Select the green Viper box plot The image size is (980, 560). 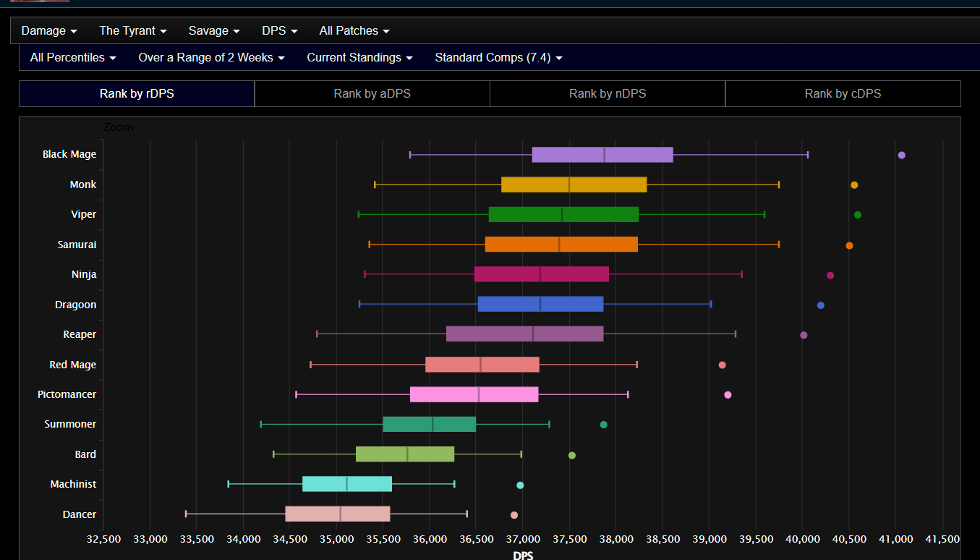(563, 215)
